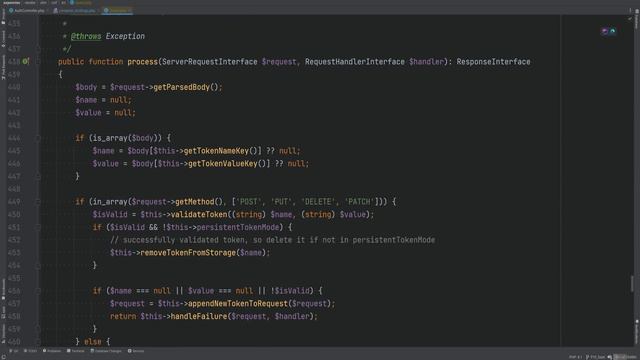Click the 'successfully validated token' comment
The height and width of the screenshot is (360, 640).
click(272, 240)
